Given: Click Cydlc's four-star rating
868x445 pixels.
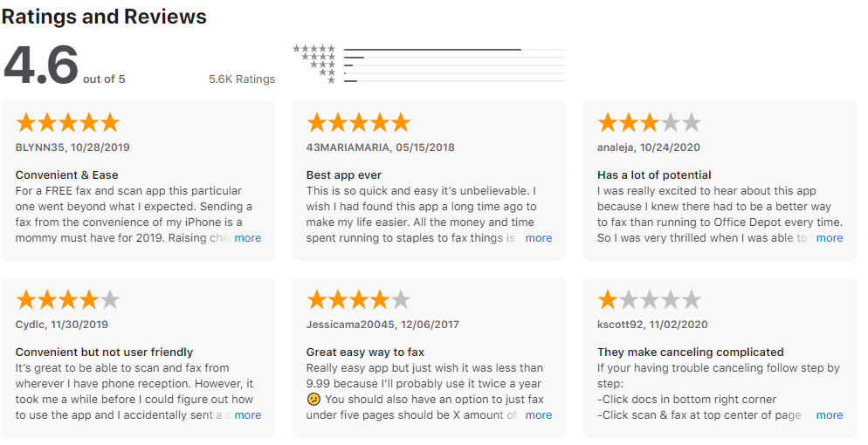Looking at the screenshot, I should coord(67,300).
